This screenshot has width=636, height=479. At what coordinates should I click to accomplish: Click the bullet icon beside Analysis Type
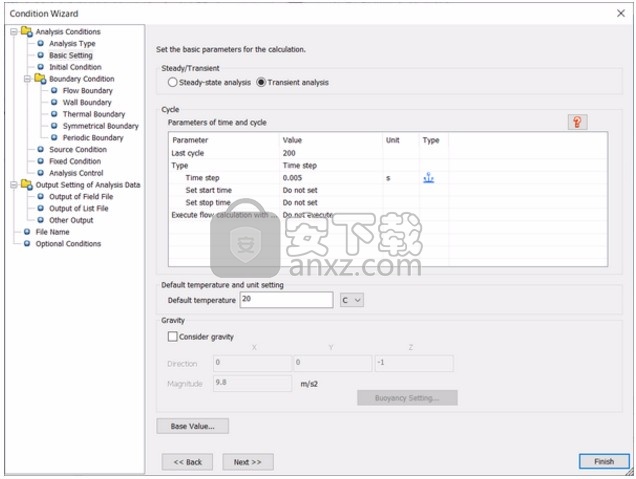[41, 43]
